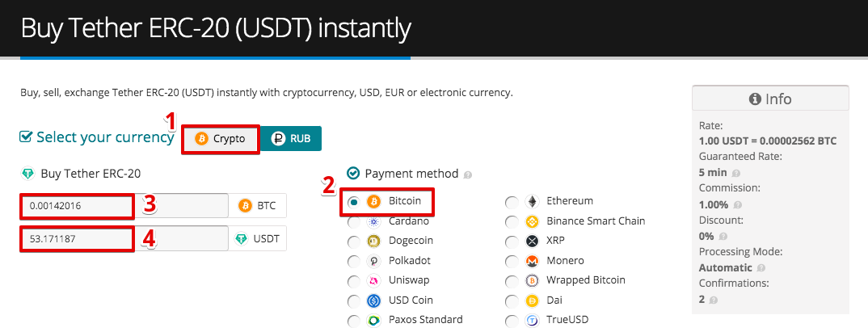868x332 pixels.
Task: Click the Buy Tether ERC-20 label
Action: 91,174
